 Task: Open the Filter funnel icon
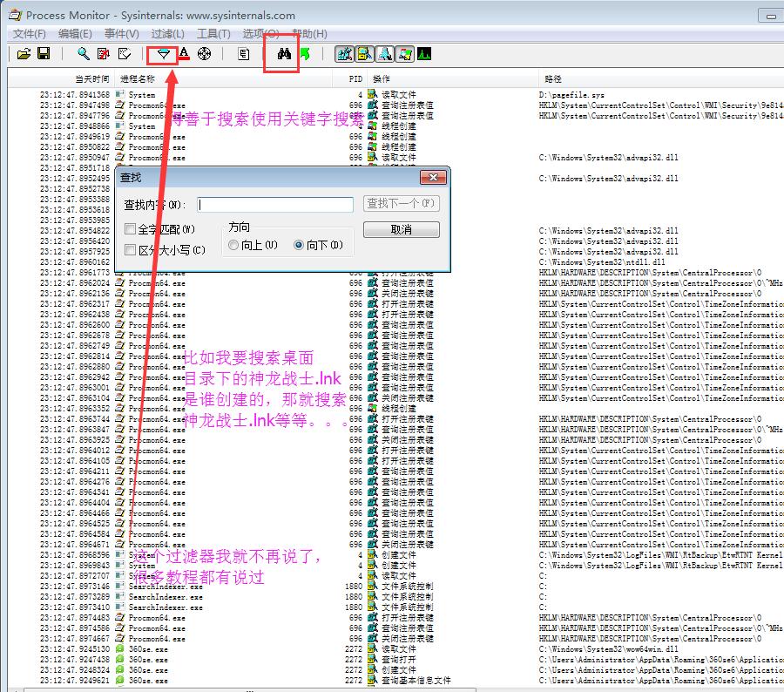point(163,54)
